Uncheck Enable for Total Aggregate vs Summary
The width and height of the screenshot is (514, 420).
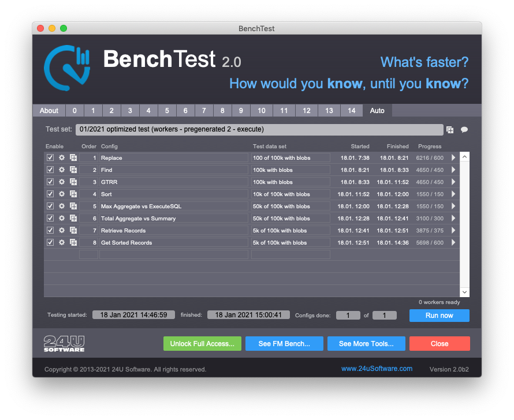pyautogui.click(x=50, y=218)
